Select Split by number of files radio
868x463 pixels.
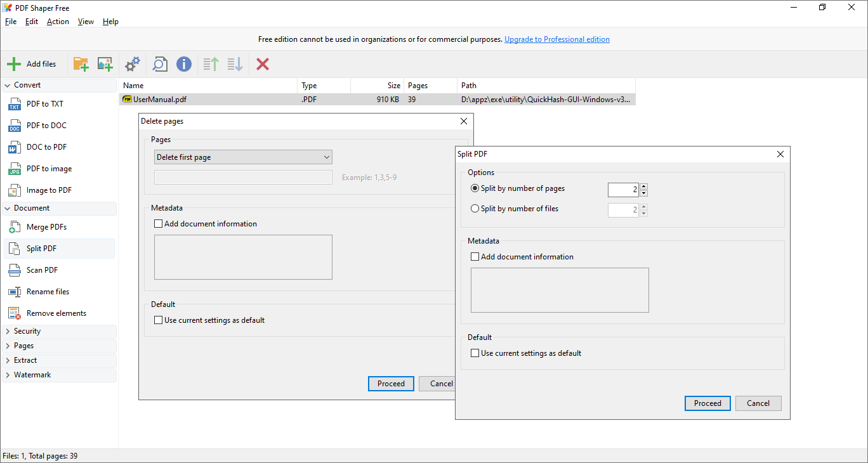[475, 209]
